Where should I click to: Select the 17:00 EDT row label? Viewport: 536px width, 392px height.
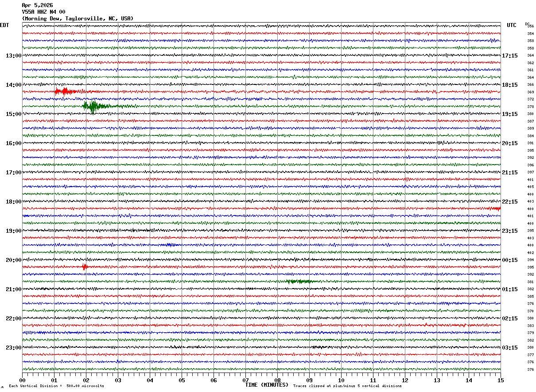(x=13, y=173)
